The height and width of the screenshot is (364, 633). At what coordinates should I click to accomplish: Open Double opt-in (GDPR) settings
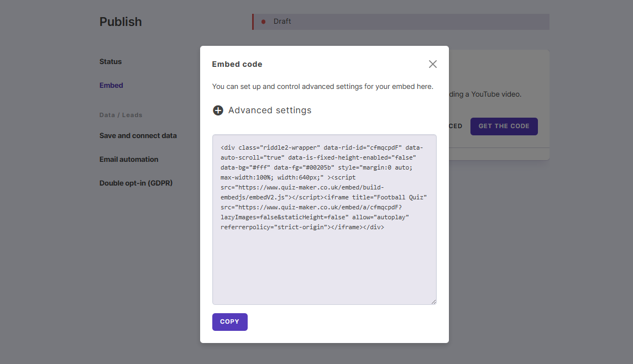click(135, 183)
